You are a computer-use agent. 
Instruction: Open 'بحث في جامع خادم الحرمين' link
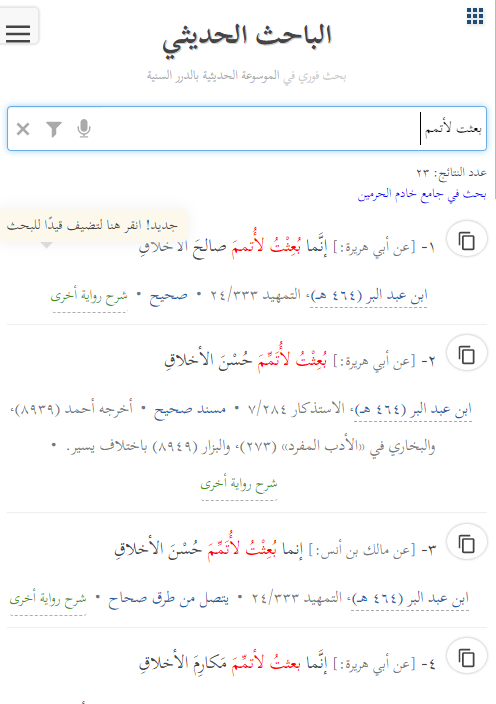click(x=422, y=194)
